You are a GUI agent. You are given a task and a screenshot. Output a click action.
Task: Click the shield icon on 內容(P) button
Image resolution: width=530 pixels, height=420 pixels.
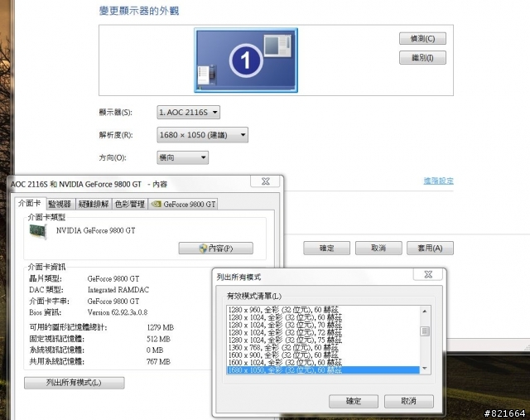203,249
